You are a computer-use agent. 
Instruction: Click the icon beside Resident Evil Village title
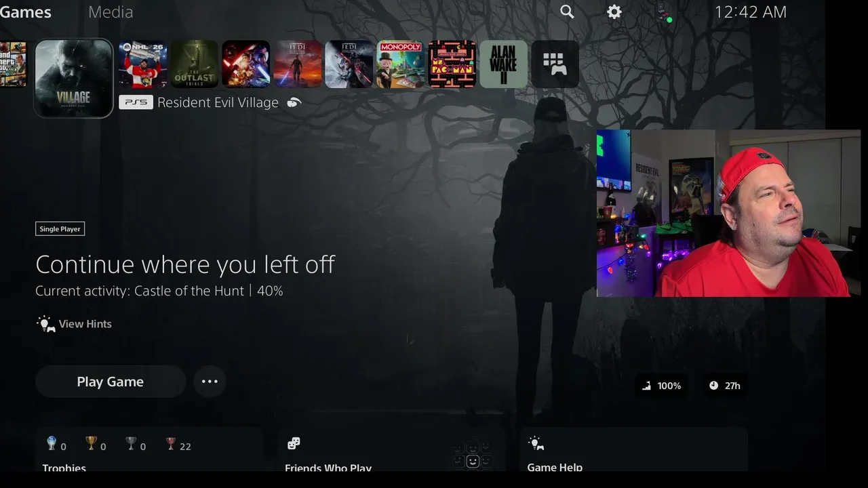[x=294, y=102]
